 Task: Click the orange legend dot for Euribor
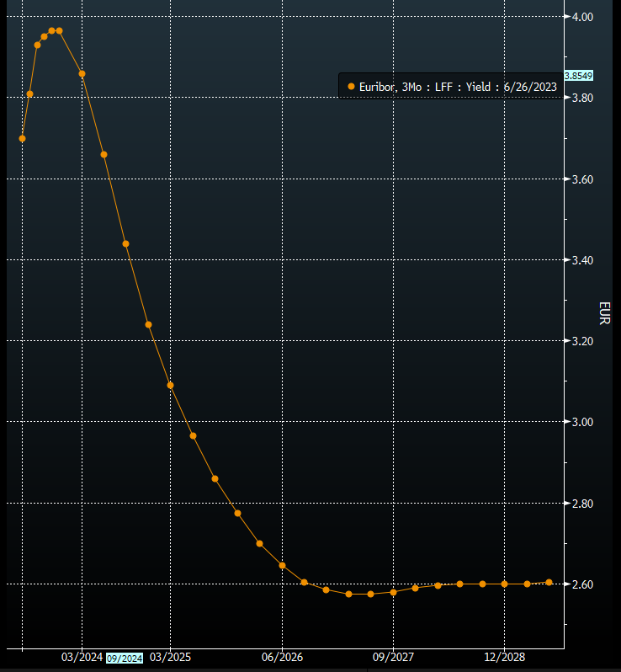pos(351,86)
